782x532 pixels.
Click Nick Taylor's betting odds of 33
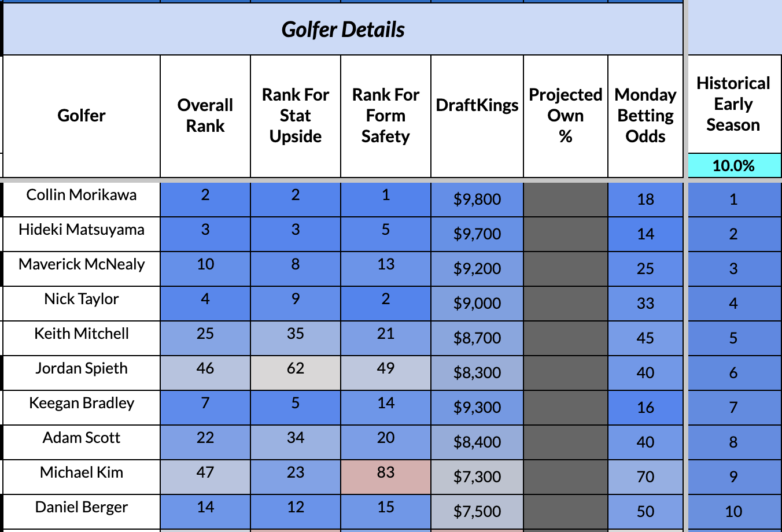pos(645,304)
